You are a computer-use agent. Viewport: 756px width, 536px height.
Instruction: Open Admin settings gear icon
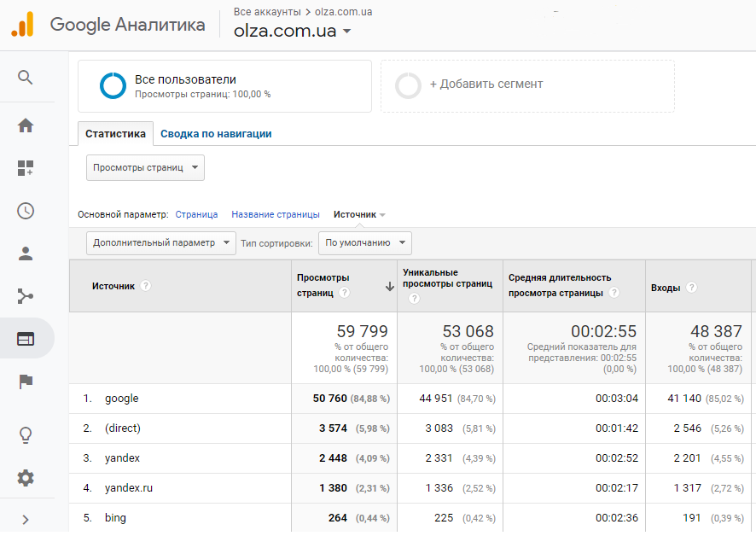[26, 478]
